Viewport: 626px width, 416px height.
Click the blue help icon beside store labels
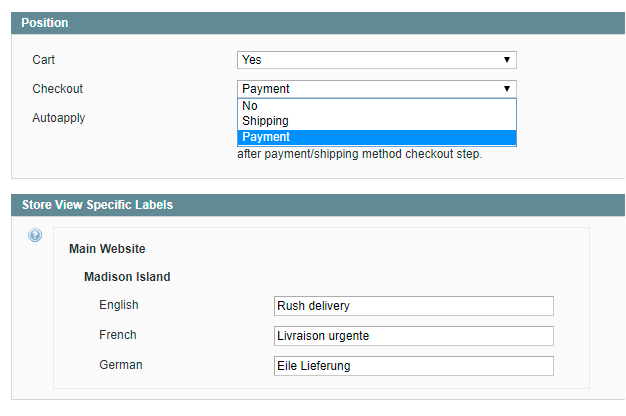tap(35, 236)
